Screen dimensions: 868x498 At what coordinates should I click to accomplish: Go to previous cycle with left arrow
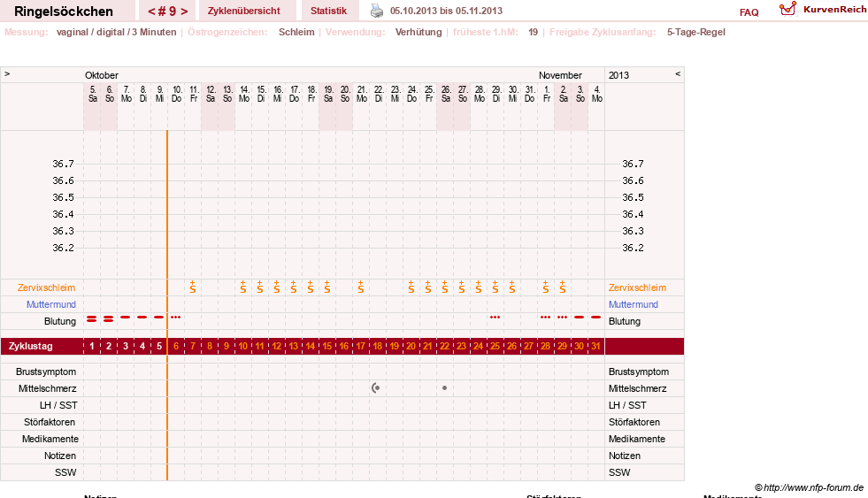click(151, 11)
